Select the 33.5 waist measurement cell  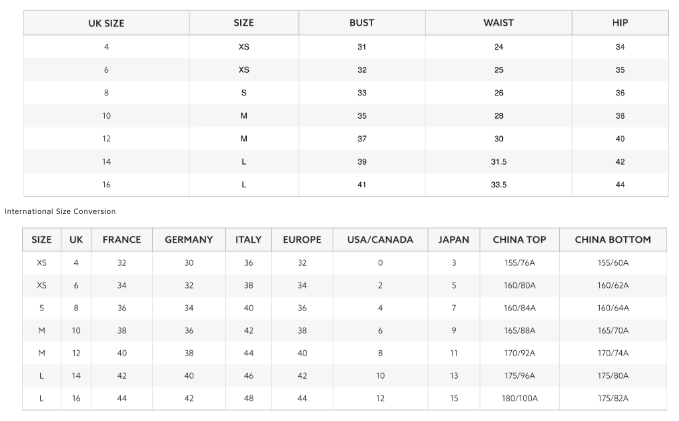[x=498, y=185]
